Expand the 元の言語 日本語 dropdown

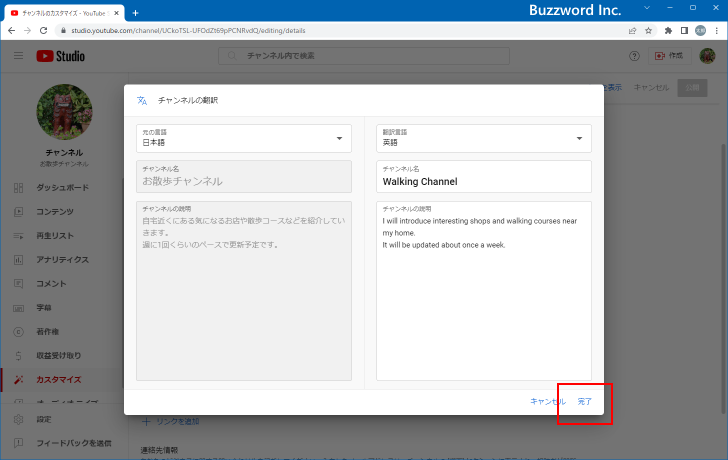(244, 138)
